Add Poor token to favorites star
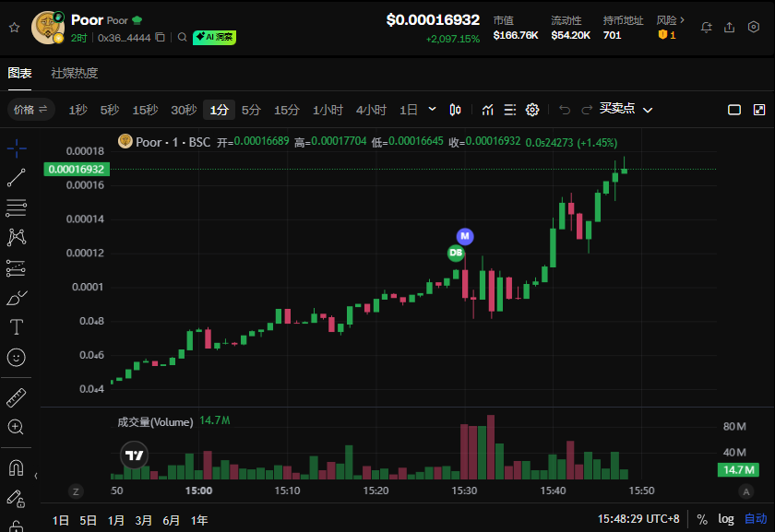The height and width of the screenshot is (532, 775). point(14,28)
